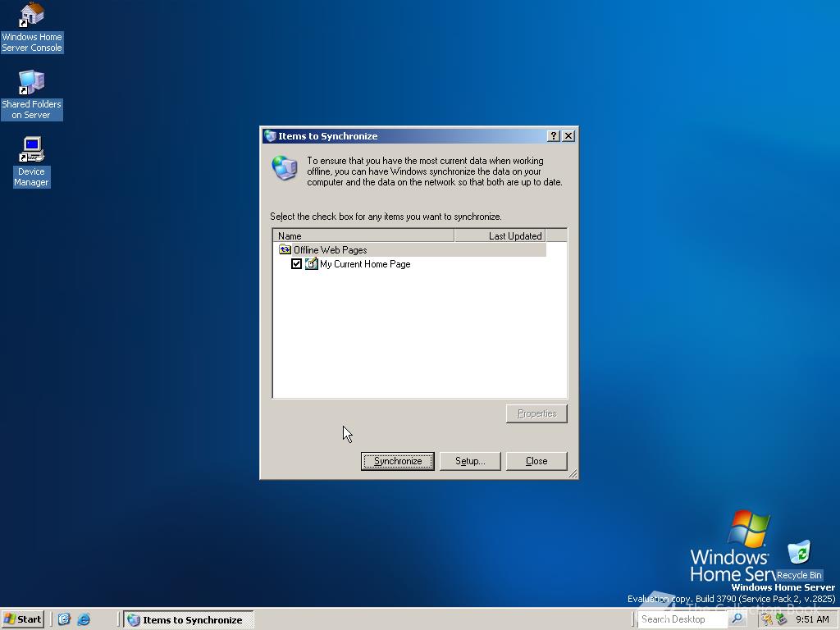Sort list by Last Updated column header
840x630 pixels.
(x=500, y=235)
